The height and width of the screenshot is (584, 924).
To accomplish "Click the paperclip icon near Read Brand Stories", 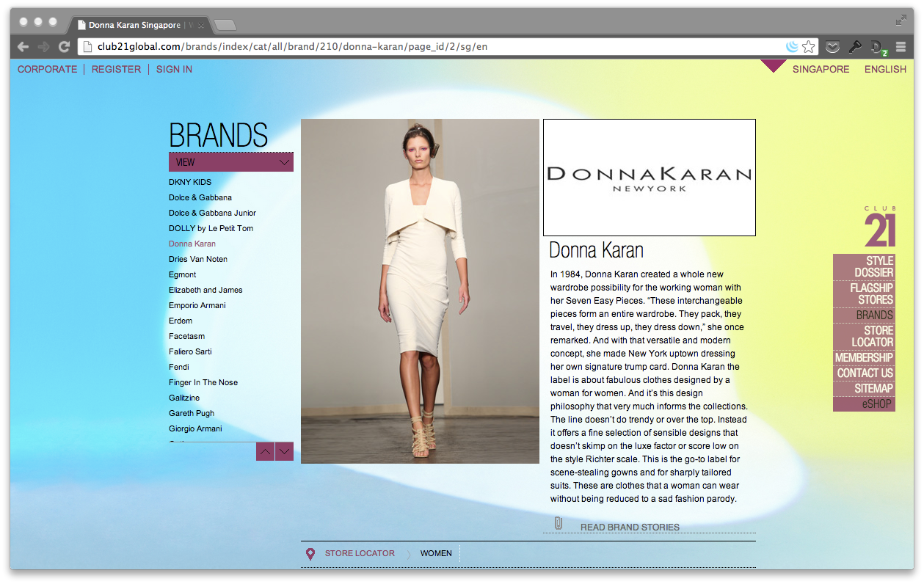I will point(559,523).
